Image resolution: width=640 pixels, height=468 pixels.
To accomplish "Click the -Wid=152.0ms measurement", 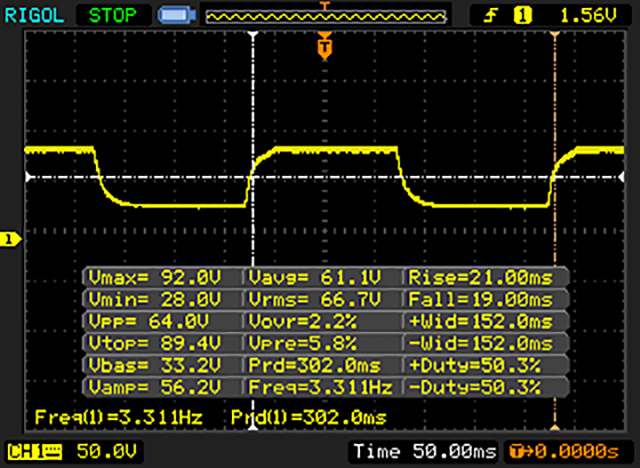I will [480, 343].
